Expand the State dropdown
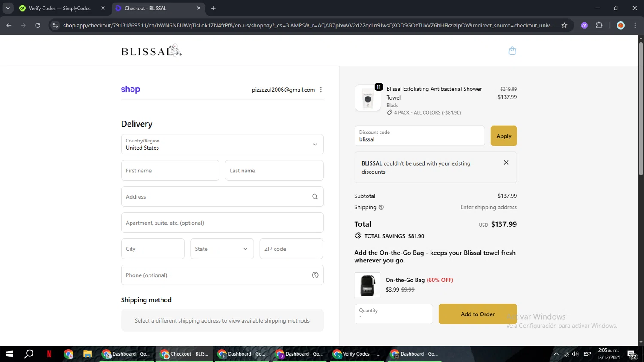644x362 pixels. [222, 249]
